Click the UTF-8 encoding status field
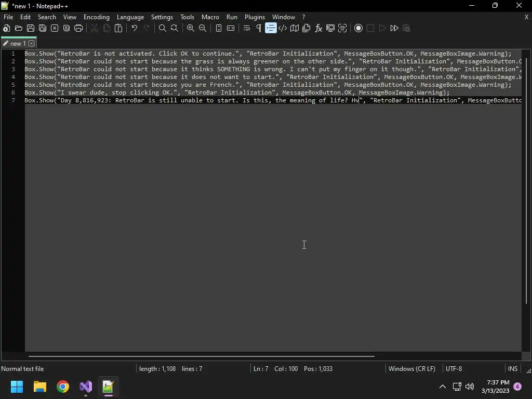The image size is (532, 399). 454,369
